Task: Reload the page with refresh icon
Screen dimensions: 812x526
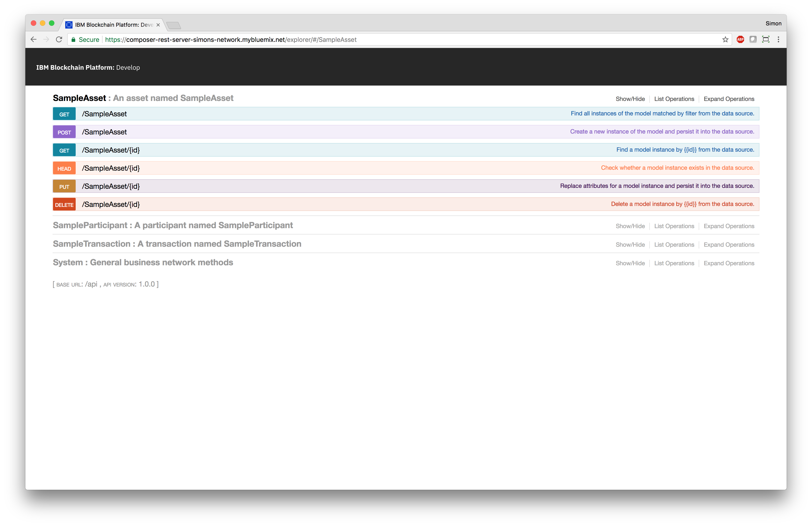Action: click(x=59, y=40)
